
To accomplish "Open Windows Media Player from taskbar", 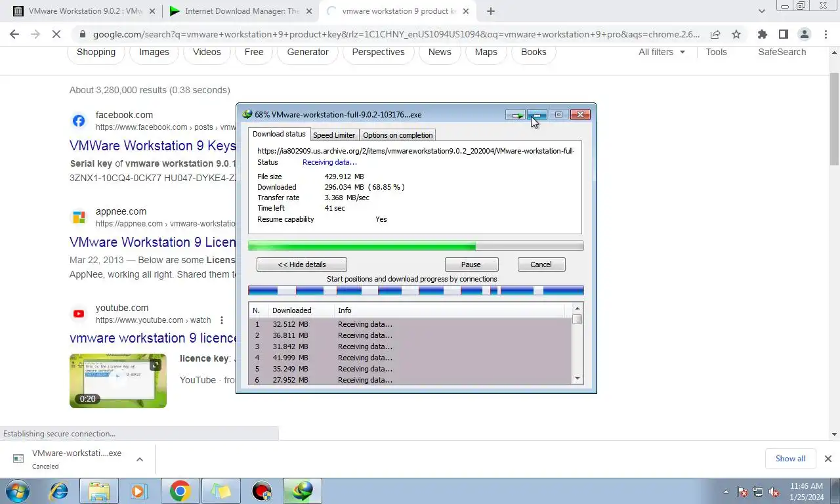I will [x=138, y=491].
